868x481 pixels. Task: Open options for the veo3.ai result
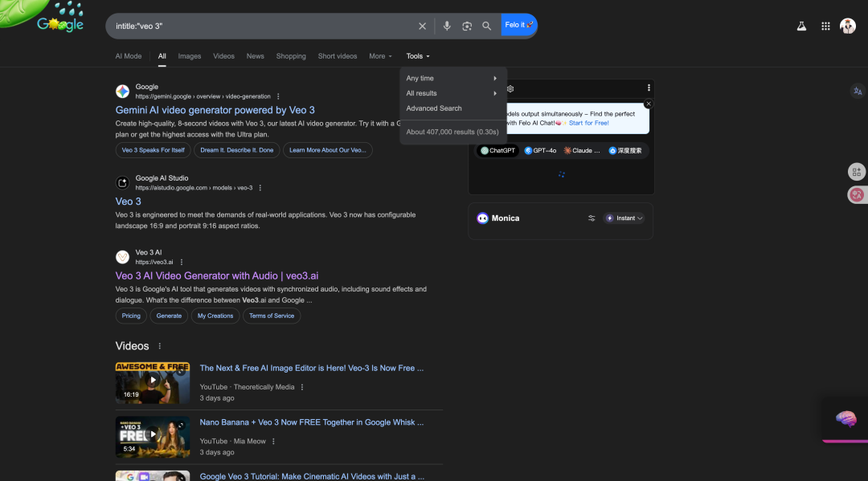coord(182,262)
